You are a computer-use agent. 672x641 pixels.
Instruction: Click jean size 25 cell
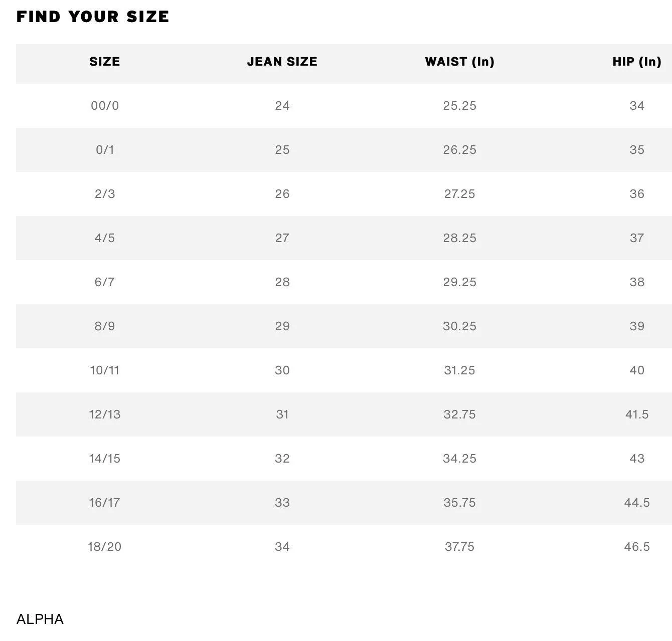pos(282,150)
